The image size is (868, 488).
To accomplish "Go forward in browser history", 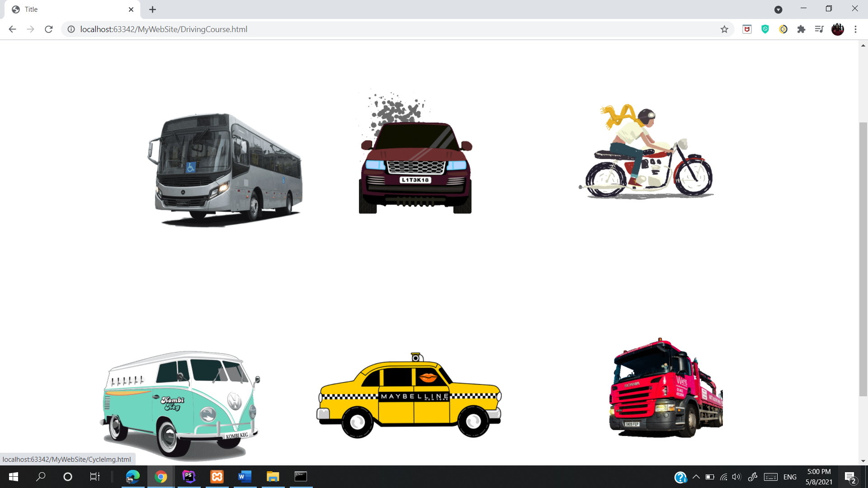I will [30, 29].
